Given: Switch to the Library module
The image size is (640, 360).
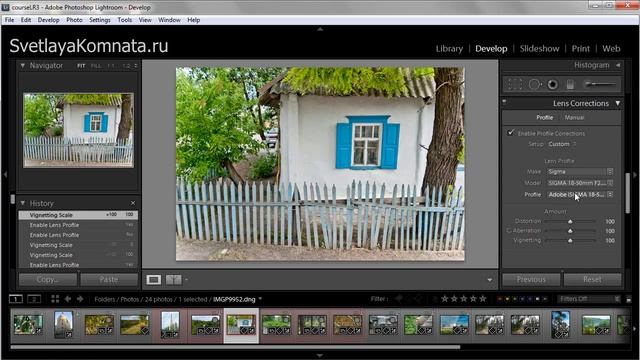Looking at the screenshot, I should coord(449,49).
